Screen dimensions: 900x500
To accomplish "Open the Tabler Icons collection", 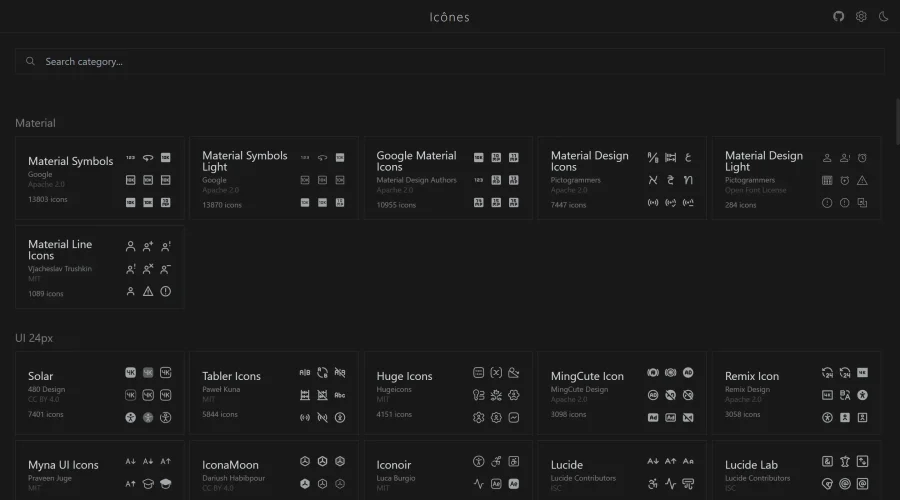I will pyautogui.click(x=274, y=393).
